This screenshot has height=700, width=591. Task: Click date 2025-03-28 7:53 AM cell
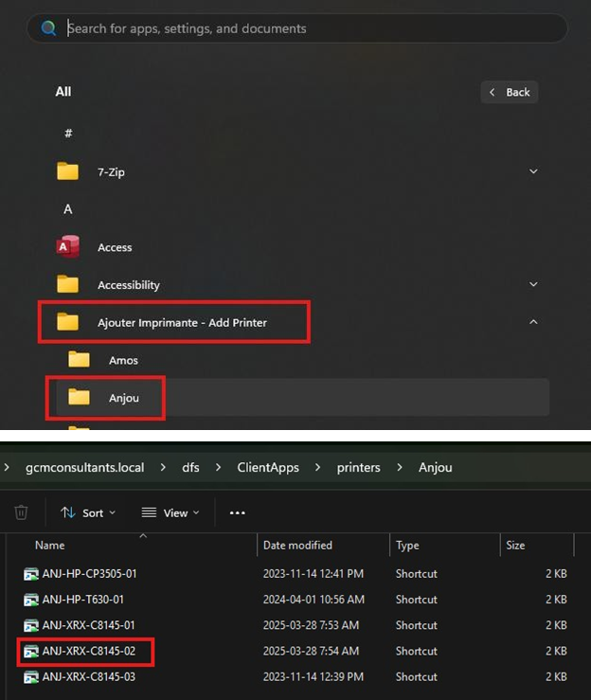311,625
